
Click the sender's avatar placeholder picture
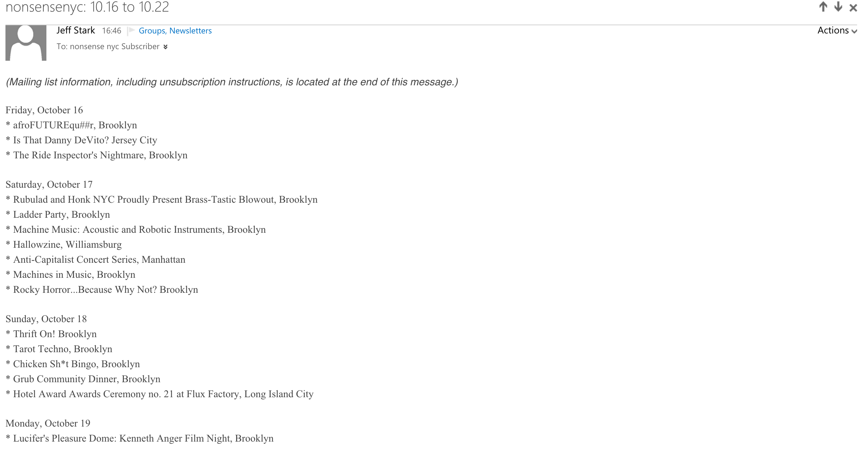click(26, 43)
